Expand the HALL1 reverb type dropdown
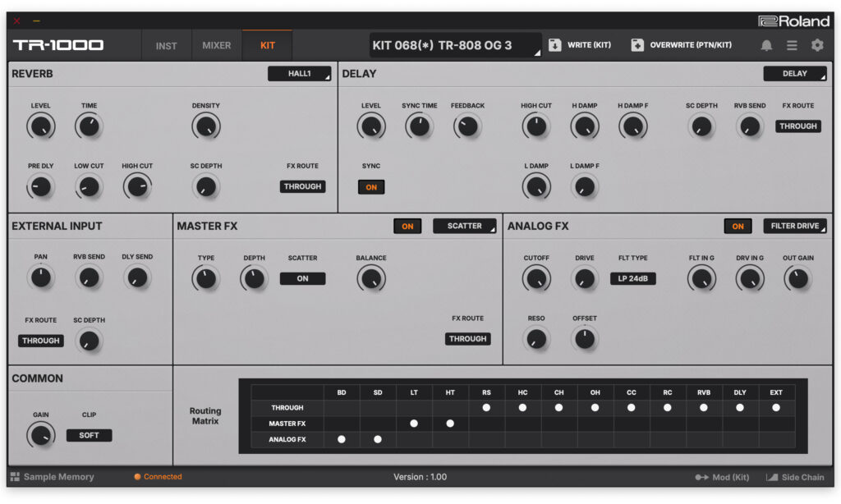This screenshot has height=504, width=841. 299,74
